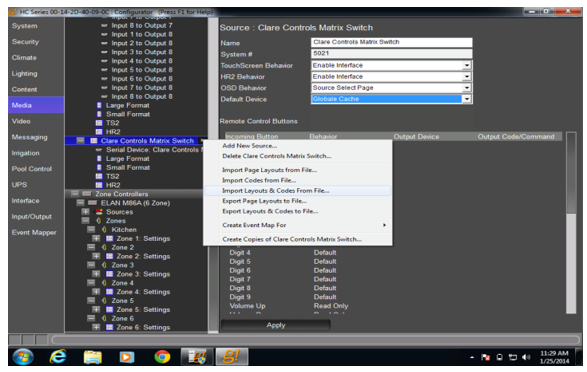Click the Action Center flag tray icon
This screenshot has height=372, width=587.
(486, 357)
